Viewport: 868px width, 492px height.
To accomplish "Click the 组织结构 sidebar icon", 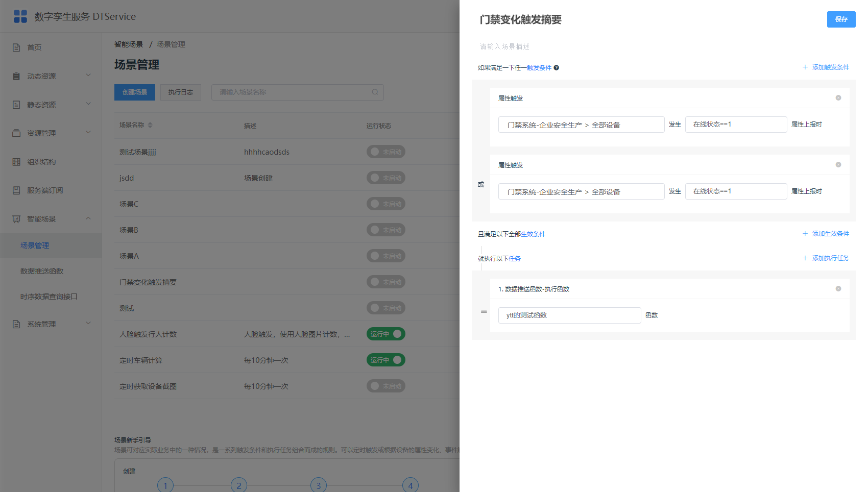I will click(x=16, y=162).
